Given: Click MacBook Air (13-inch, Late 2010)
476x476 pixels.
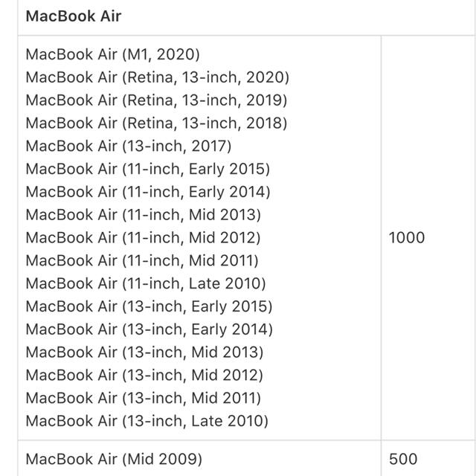Looking at the screenshot, I should coord(147,422).
